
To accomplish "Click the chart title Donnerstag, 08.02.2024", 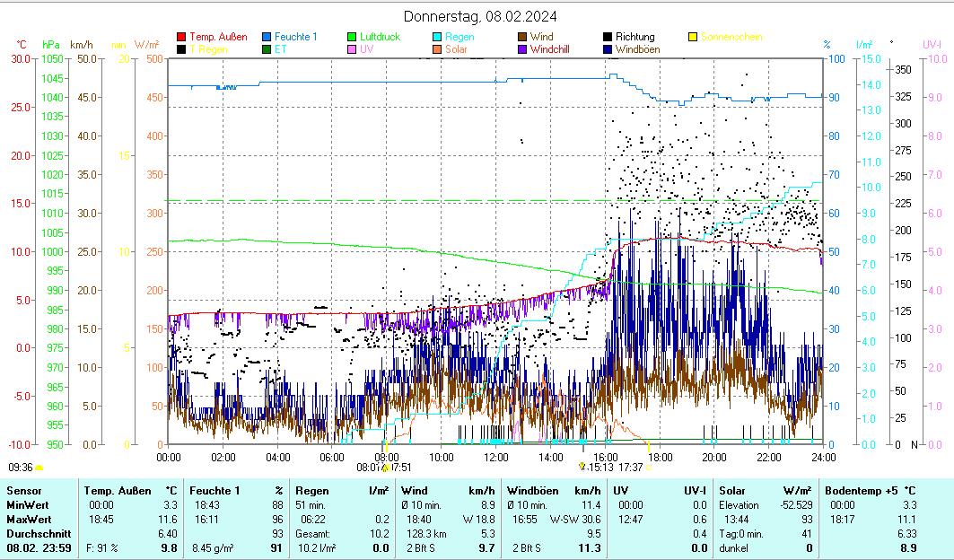I will click(479, 16).
